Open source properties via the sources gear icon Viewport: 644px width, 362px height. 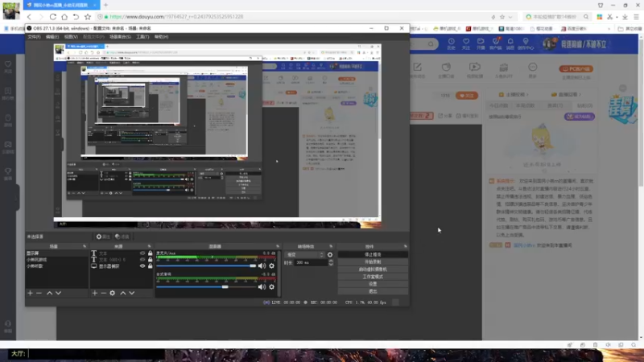coord(112,293)
